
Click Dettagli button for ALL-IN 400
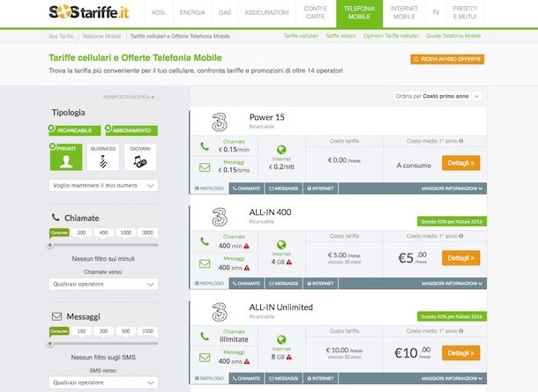click(x=460, y=258)
